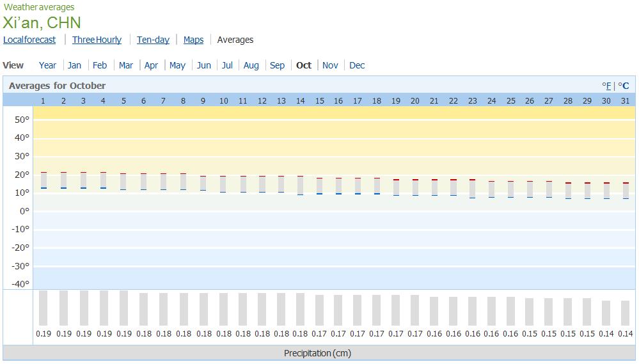Switch units to Fahrenheit °F
Image resolution: width=639 pixels, height=364 pixels.
tap(606, 86)
